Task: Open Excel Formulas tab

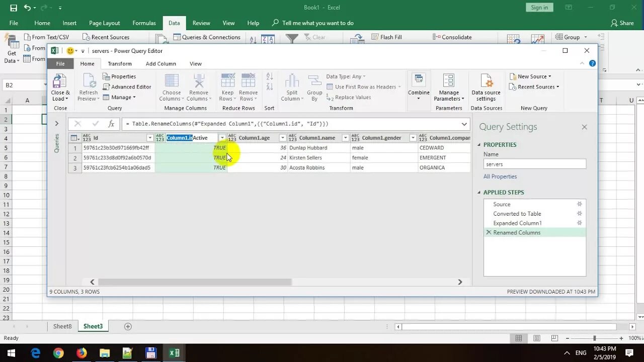Action: click(x=144, y=23)
